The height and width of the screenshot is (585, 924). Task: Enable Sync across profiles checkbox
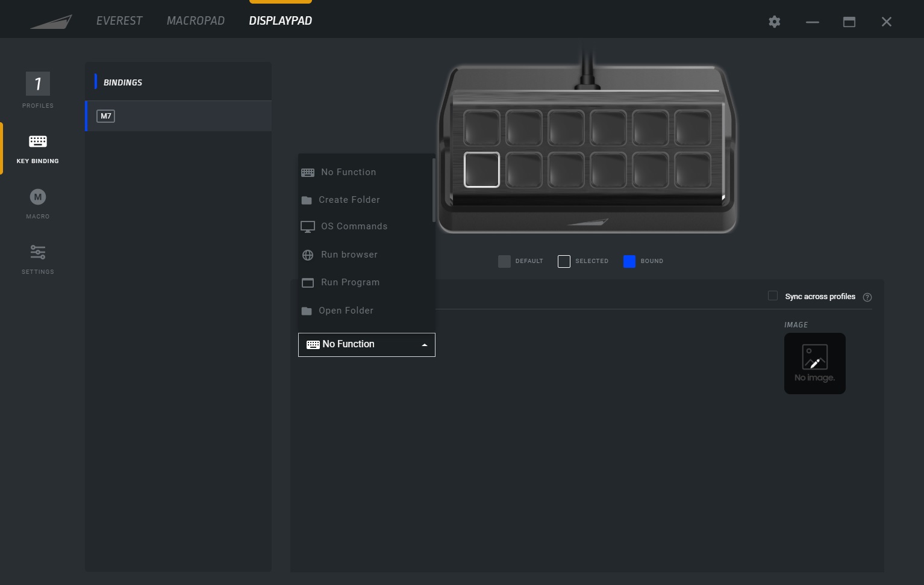click(x=773, y=296)
